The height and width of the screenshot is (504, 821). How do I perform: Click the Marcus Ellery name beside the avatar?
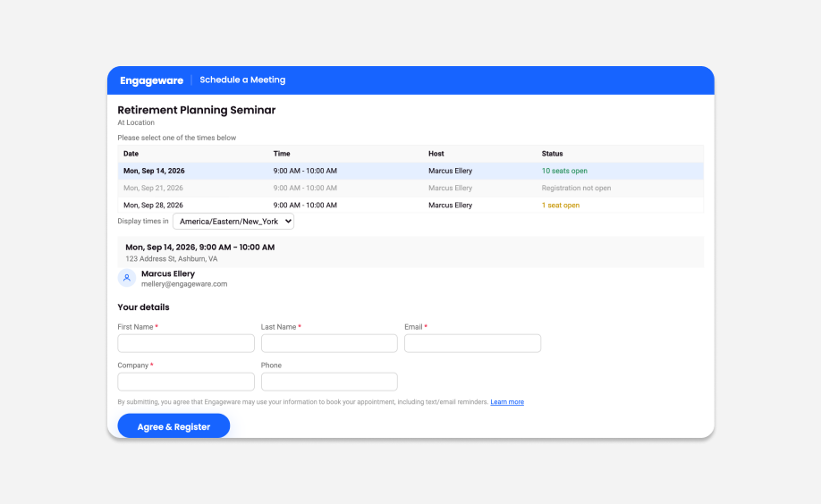168,273
